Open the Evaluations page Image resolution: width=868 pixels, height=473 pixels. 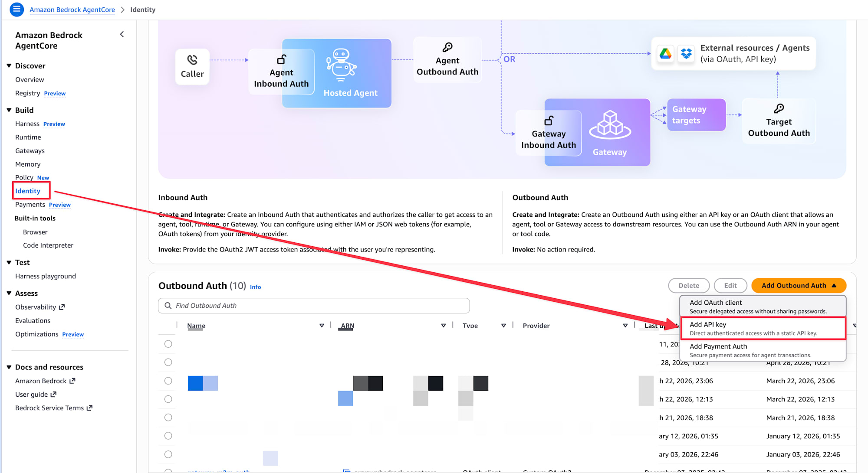[x=33, y=320]
